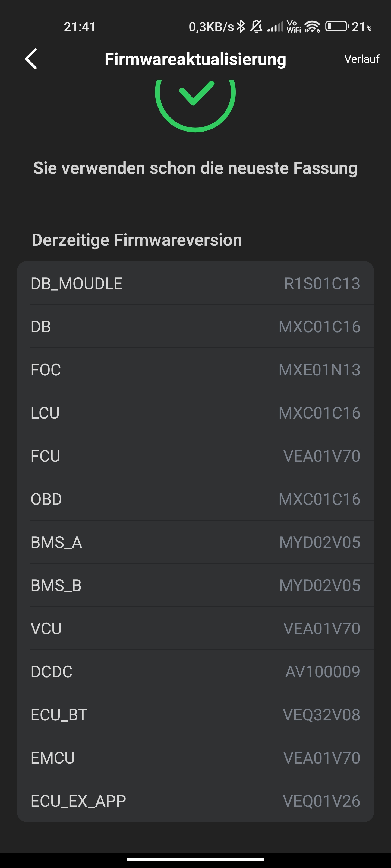Tap the mobile signal strength icon

click(275, 27)
